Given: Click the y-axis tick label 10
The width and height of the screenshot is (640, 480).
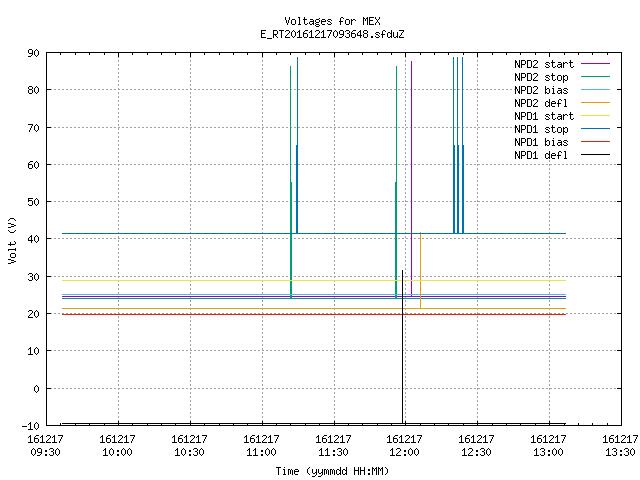Looking at the screenshot, I should click(x=33, y=351).
